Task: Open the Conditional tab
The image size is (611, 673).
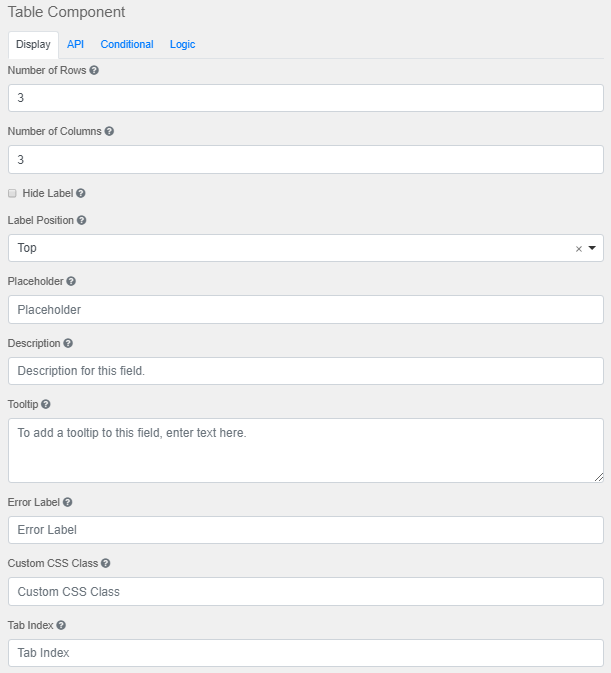Action: click(127, 44)
